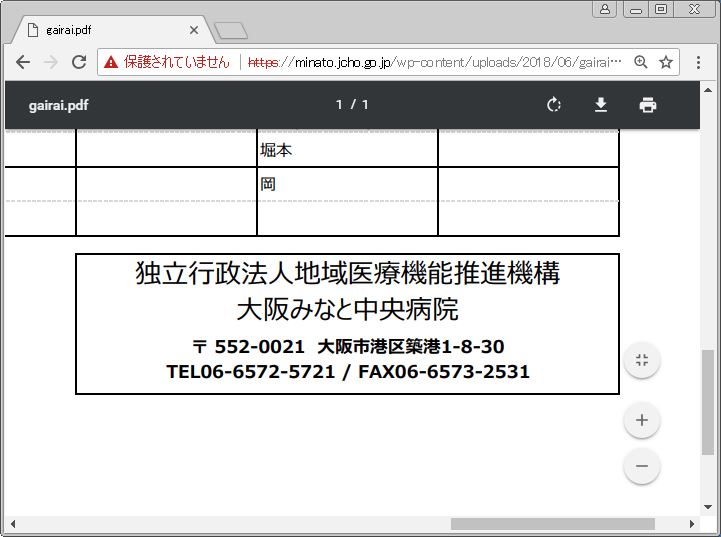Select the gairai.pdf tab
Image resolution: width=721 pixels, height=537 pixels.
point(113,30)
